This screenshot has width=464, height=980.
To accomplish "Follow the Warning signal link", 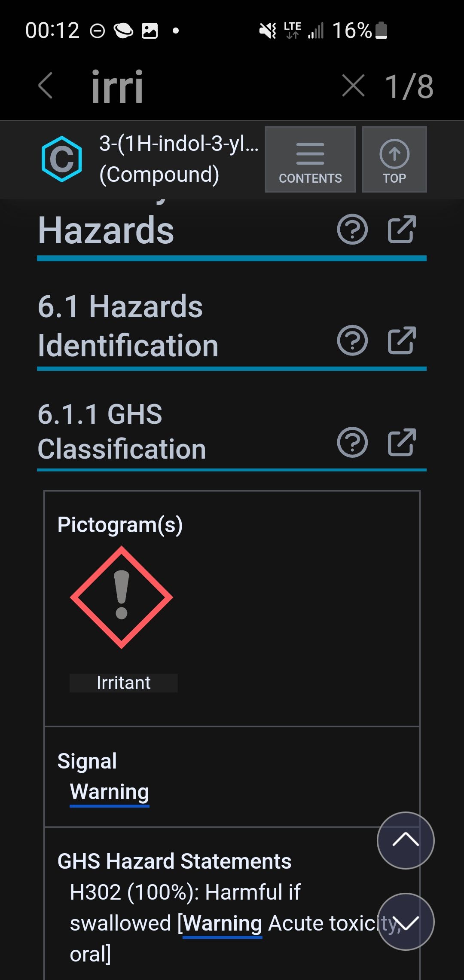I will click(110, 792).
